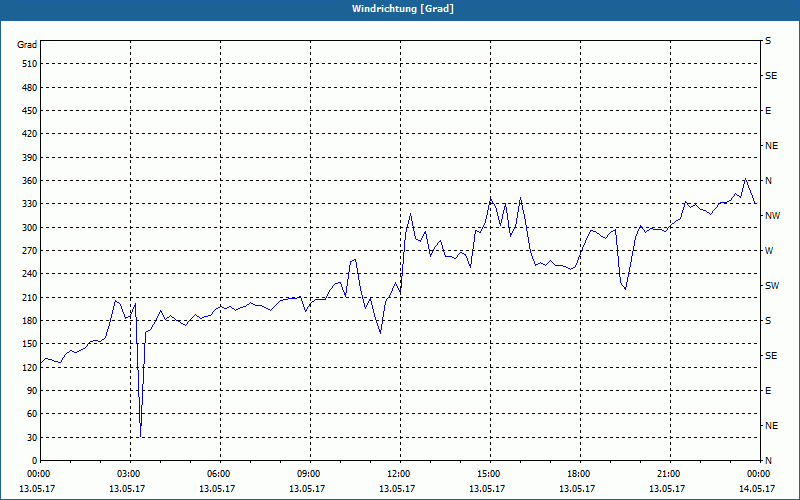This screenshot has width=800, height=500.
Task: Click the W compass label on right axis
Action: (x=769, y=251)
